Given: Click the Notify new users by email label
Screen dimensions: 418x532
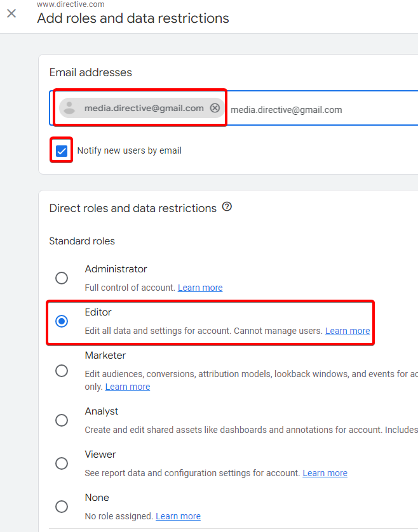Looking at the screenshot, I should tap(129, 150).
